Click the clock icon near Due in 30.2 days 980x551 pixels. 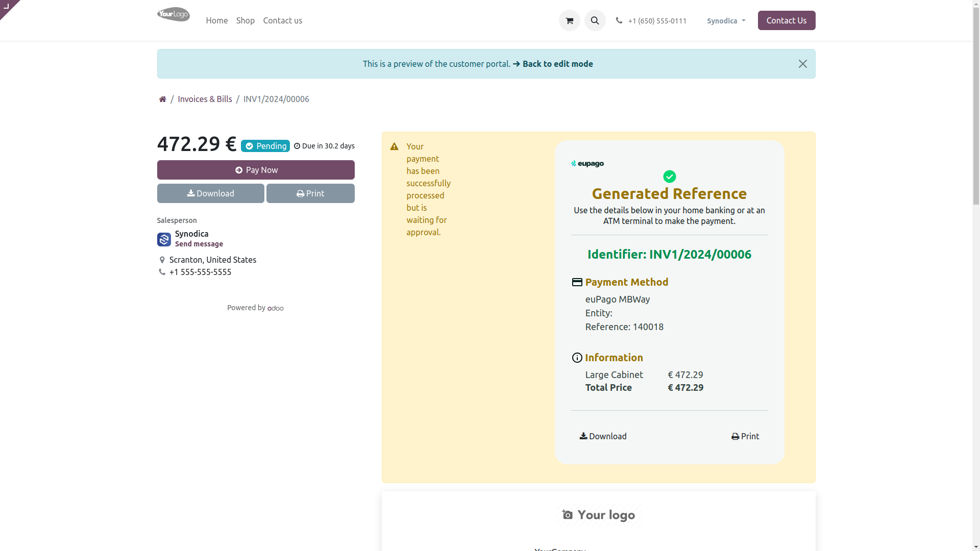(x=297, y=146)
